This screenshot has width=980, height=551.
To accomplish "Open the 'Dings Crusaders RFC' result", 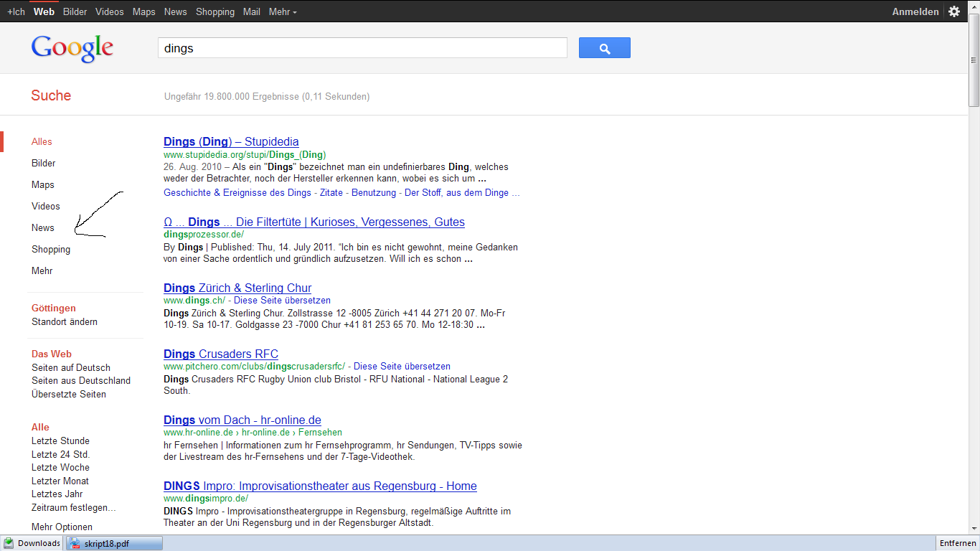I will click(x=221, y=354).
